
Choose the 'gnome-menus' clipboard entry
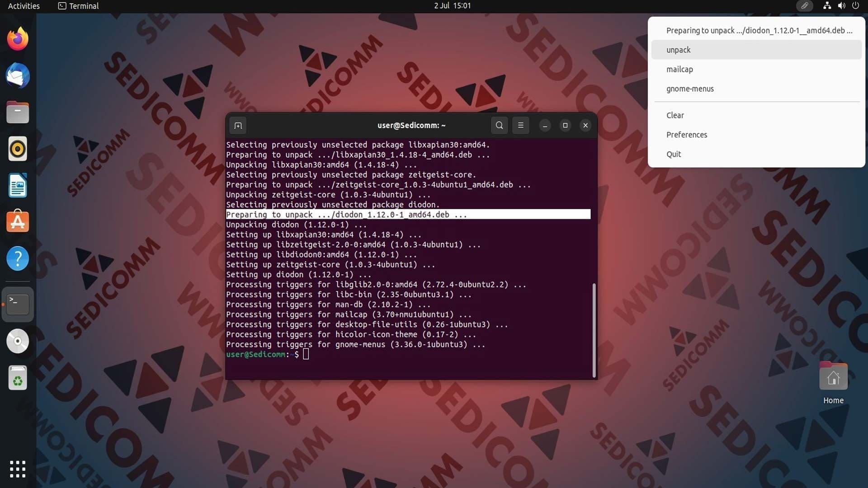756,89
